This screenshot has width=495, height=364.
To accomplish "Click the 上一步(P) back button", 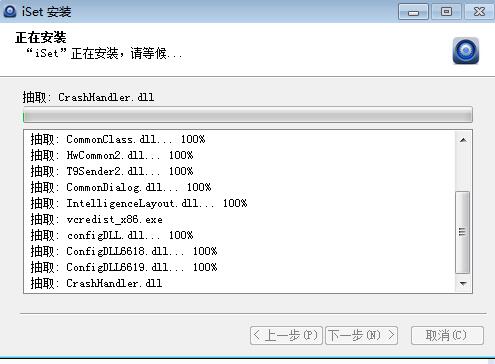I will [x=286, y=335].
